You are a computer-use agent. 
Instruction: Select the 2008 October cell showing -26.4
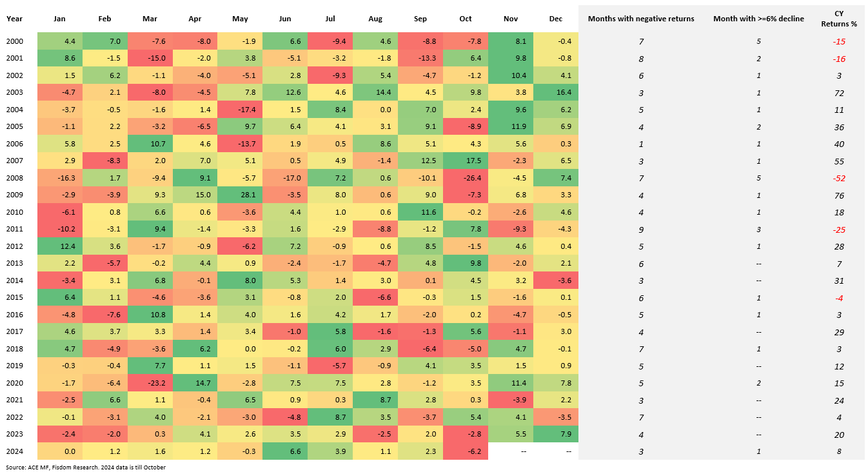[466, 178]
